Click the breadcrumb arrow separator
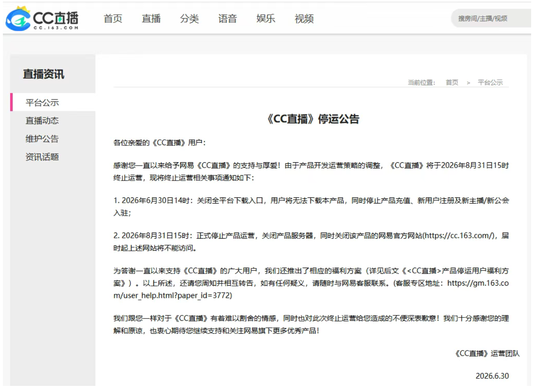This screenshot has height=392, width=534. [468, 83]
